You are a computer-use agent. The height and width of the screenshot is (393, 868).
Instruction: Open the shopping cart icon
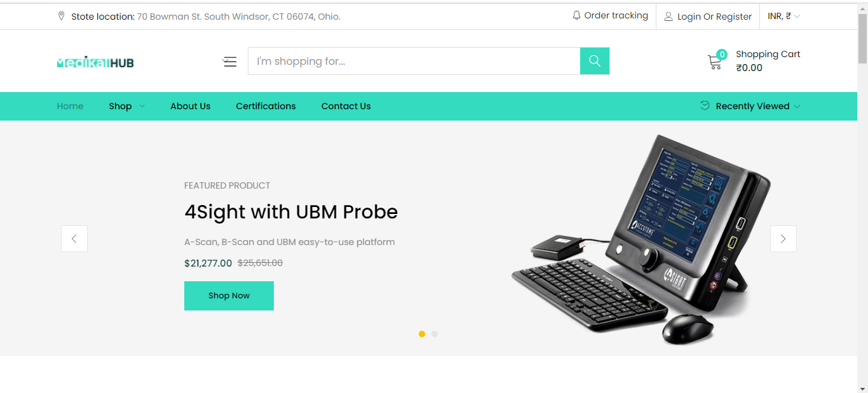715,62
